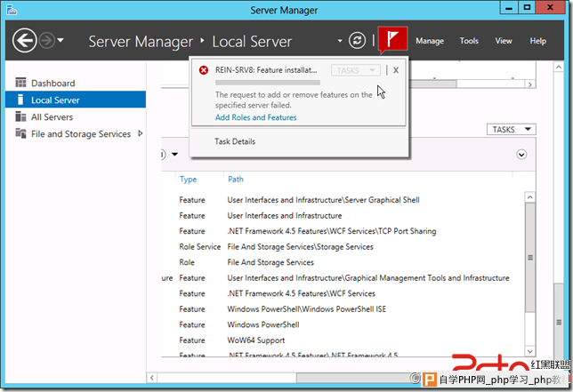Click the red error icon in notification

point(204,70)
